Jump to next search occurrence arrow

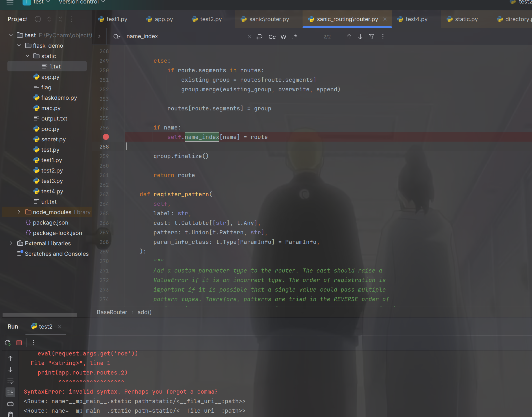[x=360, y=37]
